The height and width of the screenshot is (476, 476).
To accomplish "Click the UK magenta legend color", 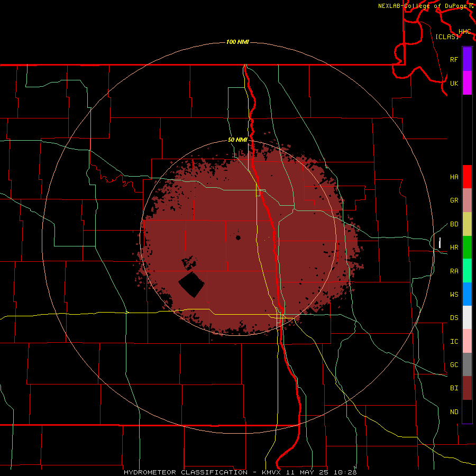I will point(467,83).
